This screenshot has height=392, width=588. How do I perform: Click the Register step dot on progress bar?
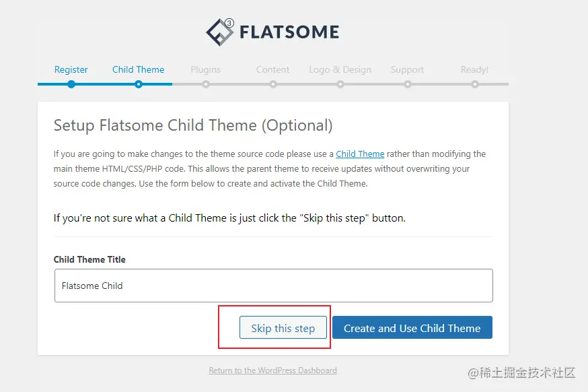click(71, 84)
